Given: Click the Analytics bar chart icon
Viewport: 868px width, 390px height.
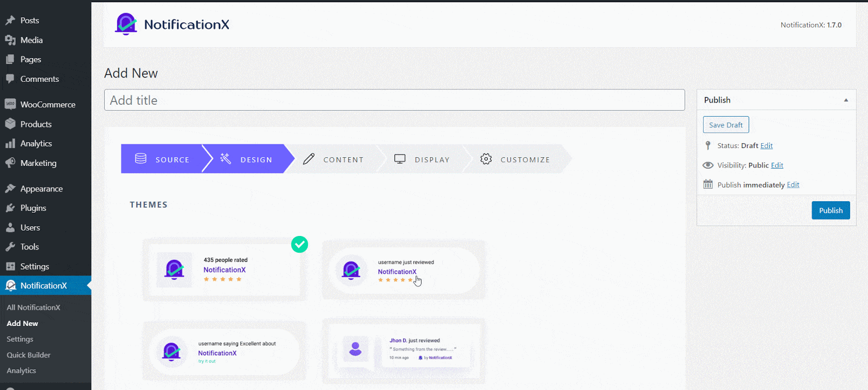Looking at the screenshot, I should [10, 144].
